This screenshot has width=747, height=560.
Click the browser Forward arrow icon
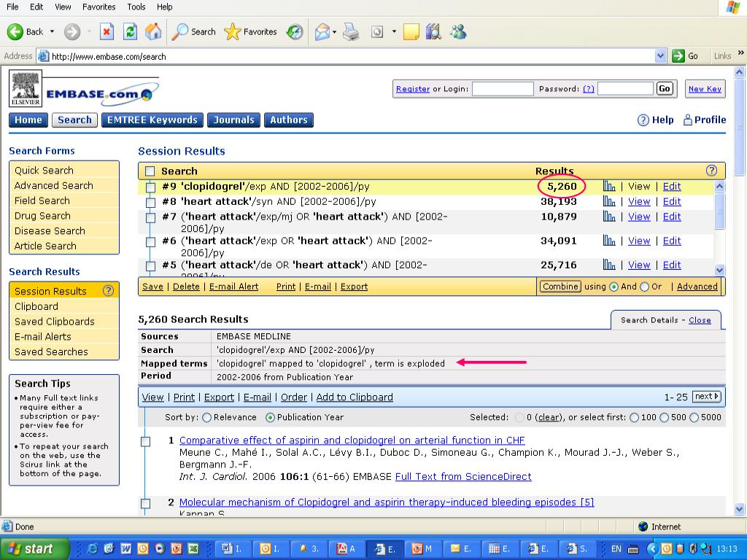72,32
